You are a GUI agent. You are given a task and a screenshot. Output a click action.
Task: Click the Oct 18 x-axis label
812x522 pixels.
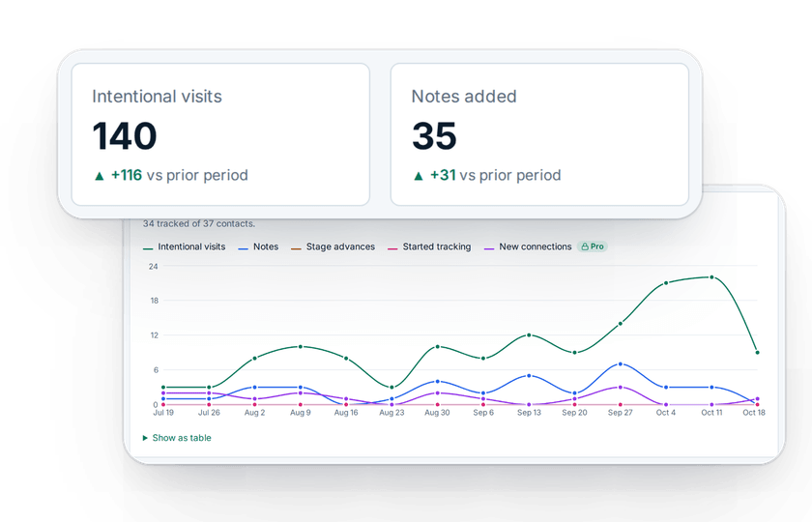coord(754,413)
